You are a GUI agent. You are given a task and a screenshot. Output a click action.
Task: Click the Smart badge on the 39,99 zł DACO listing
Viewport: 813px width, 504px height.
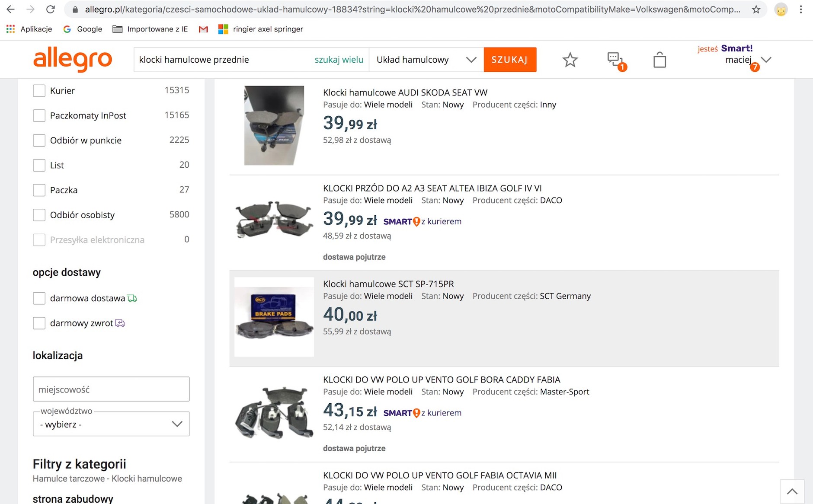coord(402,222)
